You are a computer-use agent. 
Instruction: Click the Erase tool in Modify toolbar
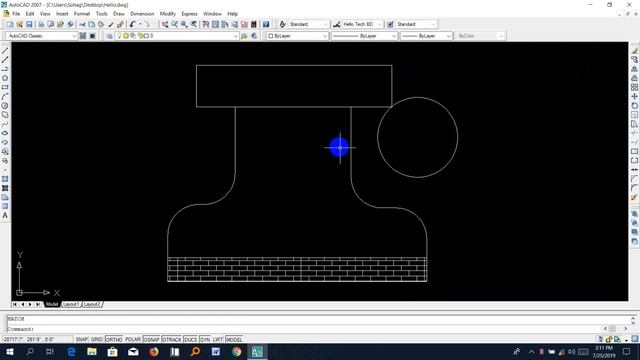[634, 51]
